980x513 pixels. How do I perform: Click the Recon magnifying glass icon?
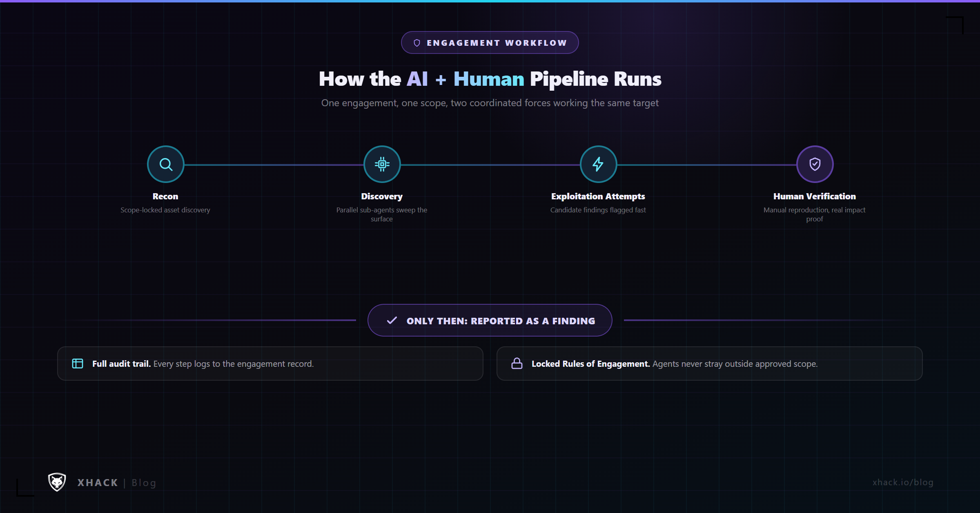(165, 164)
